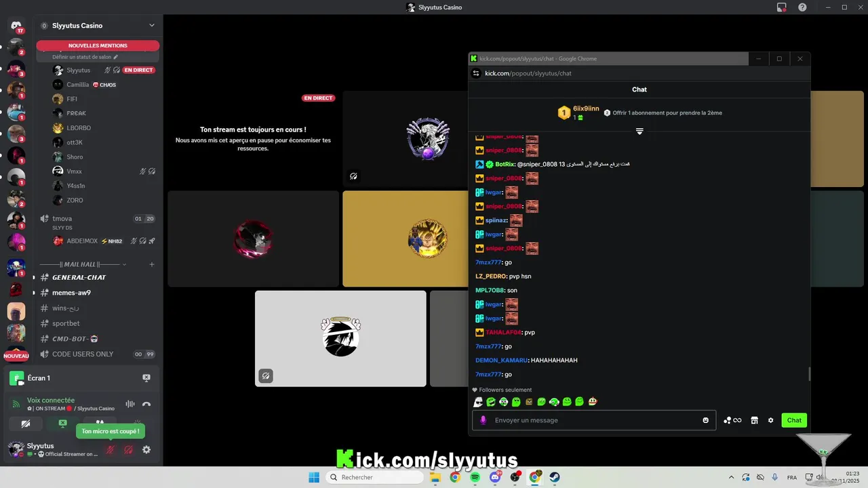
Task: Click BotRix username in Kick chat
Action: pos(505,164)
